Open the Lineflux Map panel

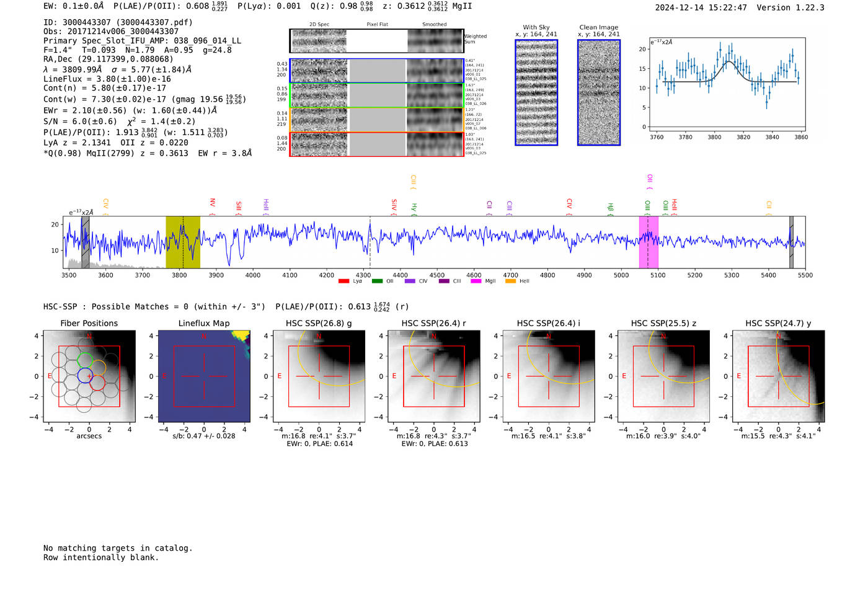pyautogui.click(x=204, y=376)
